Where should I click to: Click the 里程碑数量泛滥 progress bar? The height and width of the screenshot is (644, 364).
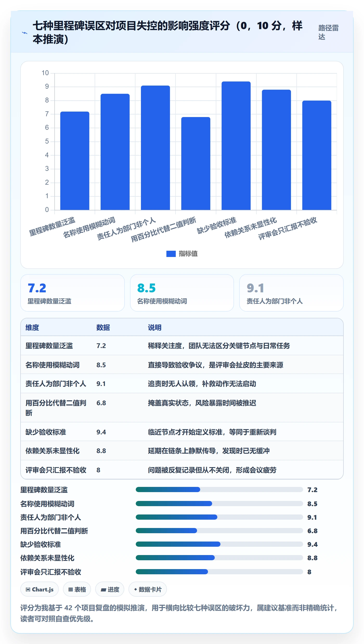tap(219, 490)
